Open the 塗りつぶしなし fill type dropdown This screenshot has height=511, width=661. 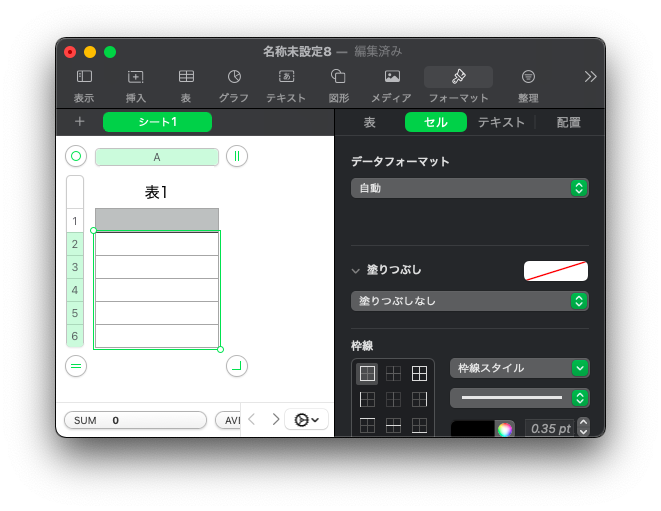point(470,301)
